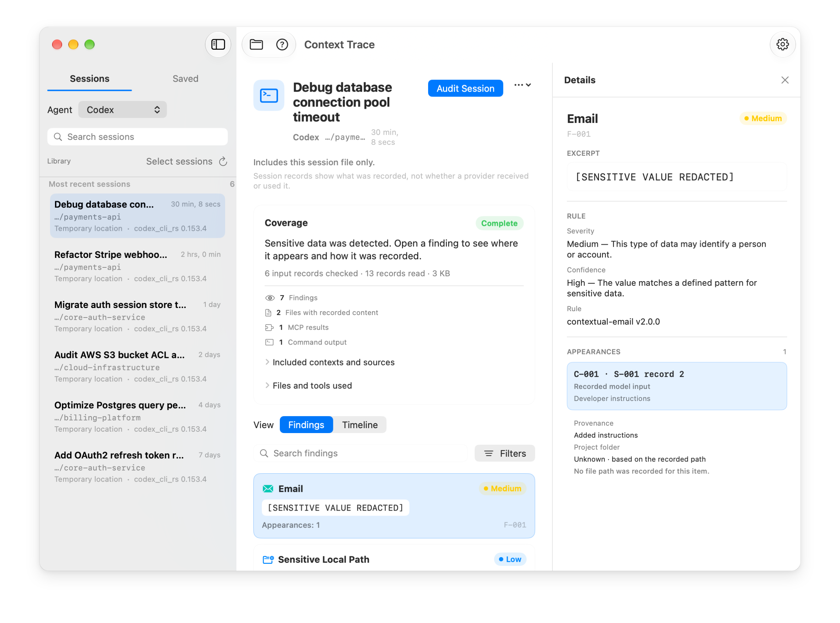Click the Sensitive Local Path folder icon

click(268, 560)
